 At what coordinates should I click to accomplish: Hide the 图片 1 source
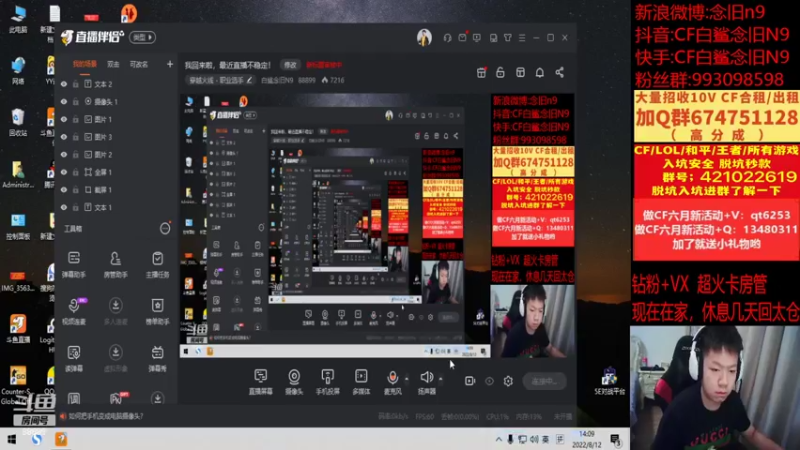[x=64, y=119]
